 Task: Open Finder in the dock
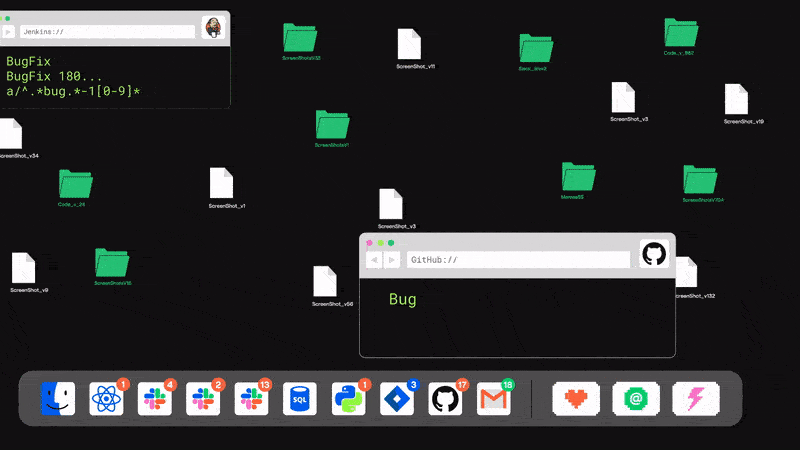(x=58, y=398)
